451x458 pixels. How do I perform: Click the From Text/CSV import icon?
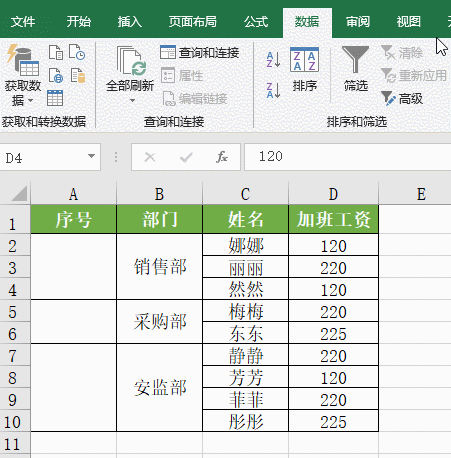[56, 52]
